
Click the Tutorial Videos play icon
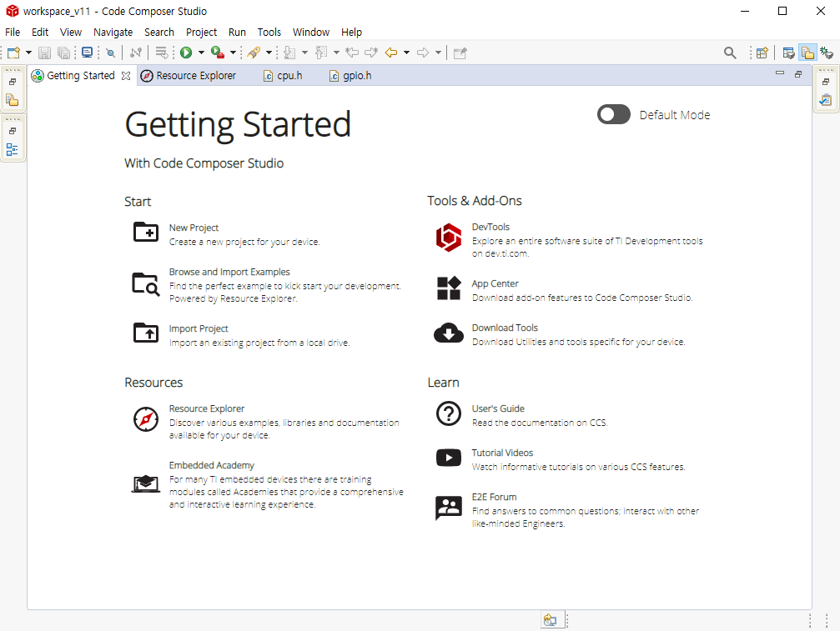pos(449,458)
